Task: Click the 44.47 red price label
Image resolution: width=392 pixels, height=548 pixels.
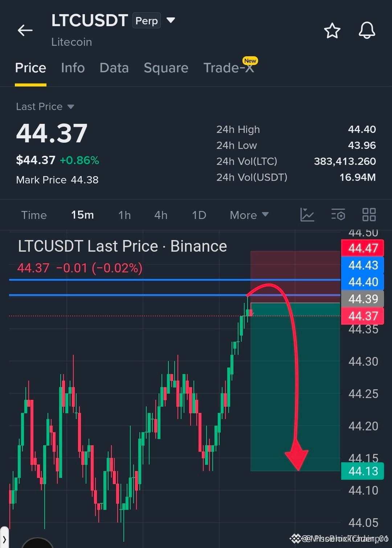Action: (x=363, y=248)
